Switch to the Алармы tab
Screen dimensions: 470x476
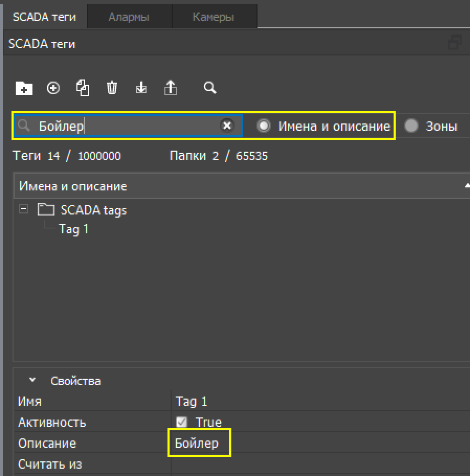coord(129,17)
